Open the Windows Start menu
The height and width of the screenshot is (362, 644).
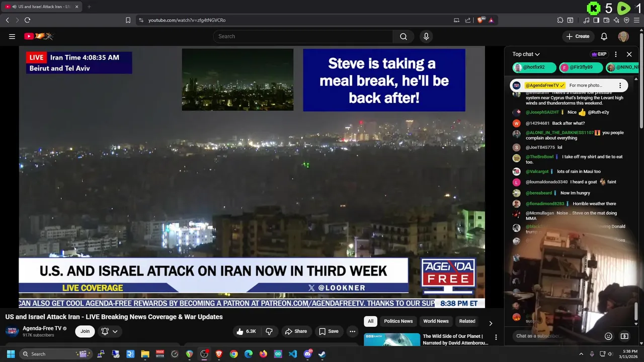pos(11,354)
